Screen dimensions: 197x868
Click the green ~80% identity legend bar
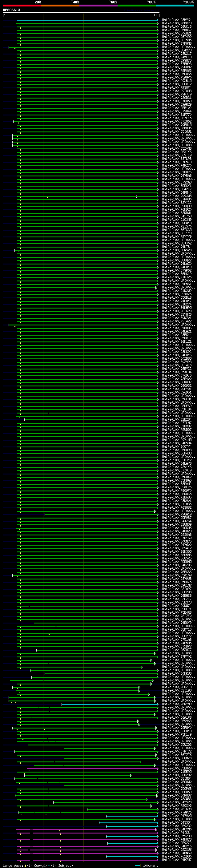137,6
